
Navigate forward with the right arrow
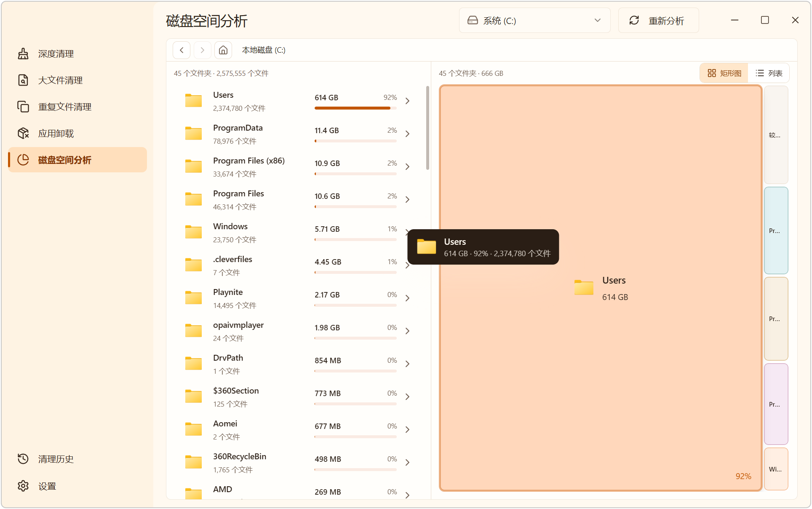point(202,50)
